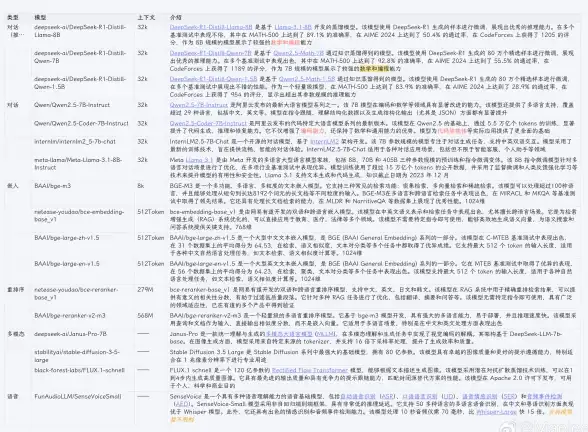Image resolution: width=588 pixels, height=432 pixels.
Task: Open the Llama-3.1-8B hyperlink
Action: point(293,27)
